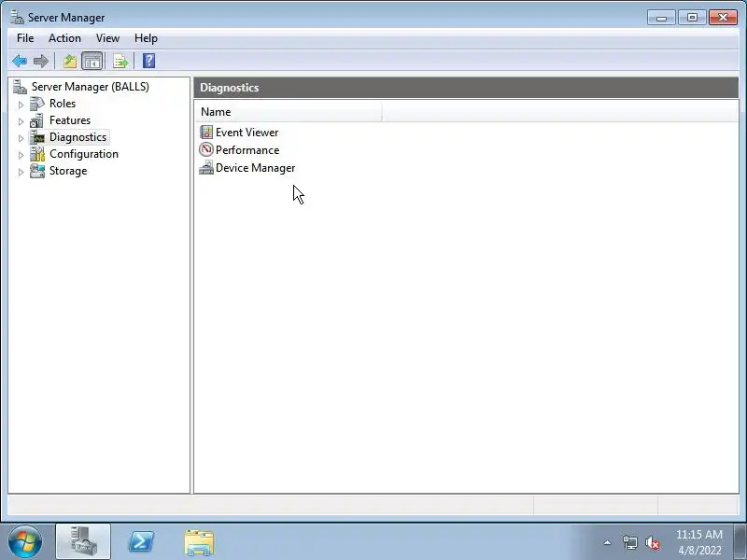Click the muted volume tray icon
The image size is (747, 560).
point(653,542)
